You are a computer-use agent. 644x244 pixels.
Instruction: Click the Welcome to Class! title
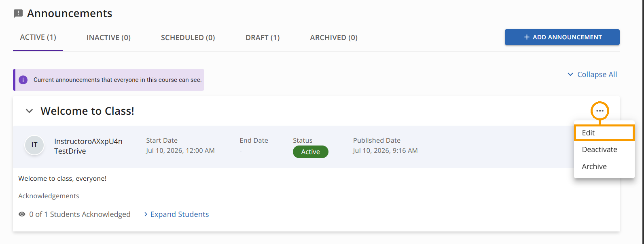click(x=87, y=111)
